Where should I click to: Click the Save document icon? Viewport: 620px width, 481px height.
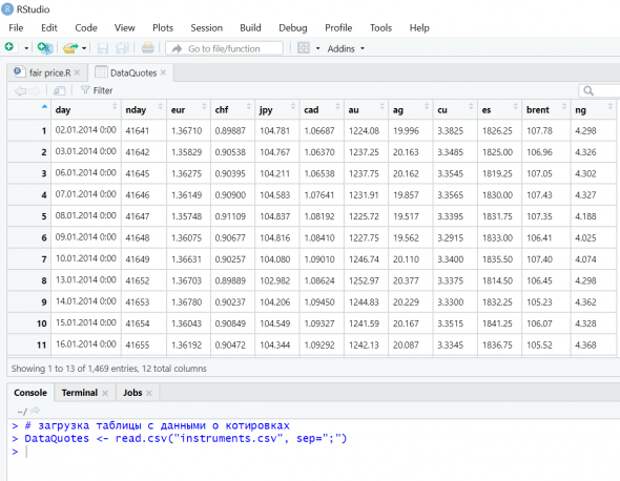103,48
